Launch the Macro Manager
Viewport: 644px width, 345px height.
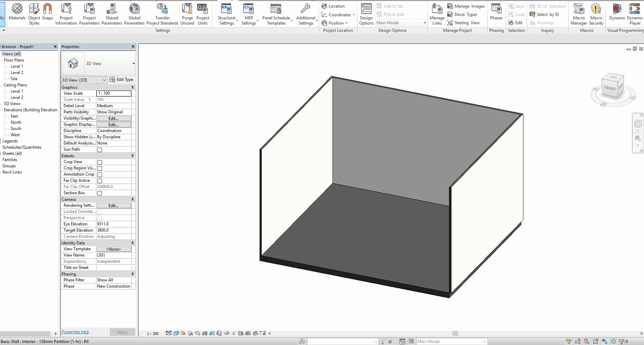coord(579,13)
